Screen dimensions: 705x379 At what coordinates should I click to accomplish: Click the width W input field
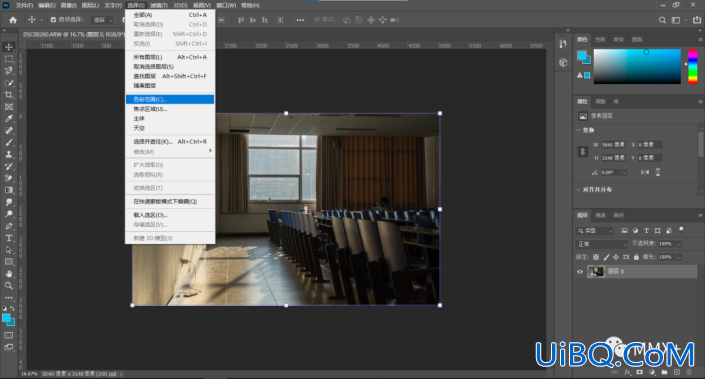click(x=613, y=145)
